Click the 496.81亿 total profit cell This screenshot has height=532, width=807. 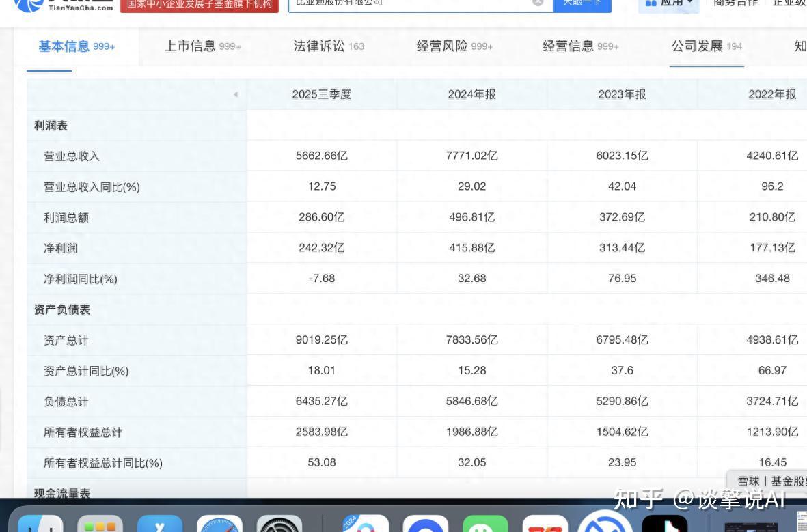click(472, 217)
